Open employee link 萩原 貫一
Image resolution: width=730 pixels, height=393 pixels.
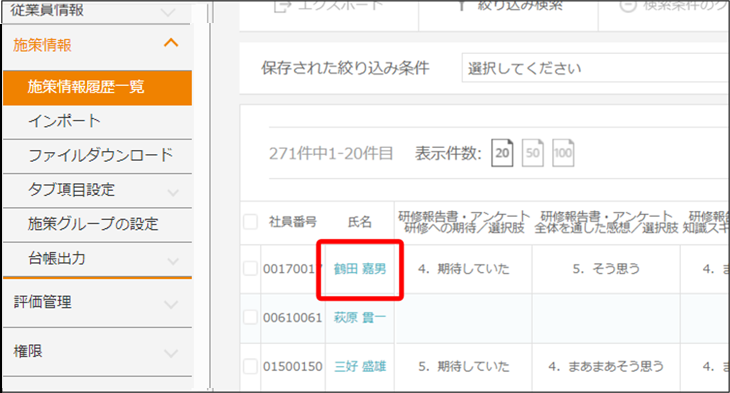[x=360, y=318]
